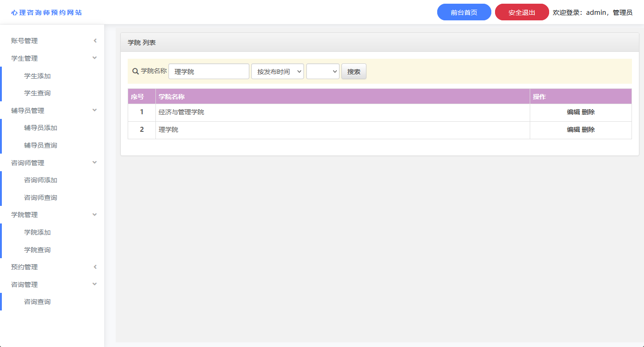Open 咨询师查询 in the sidebar

[x=41, y=198]
